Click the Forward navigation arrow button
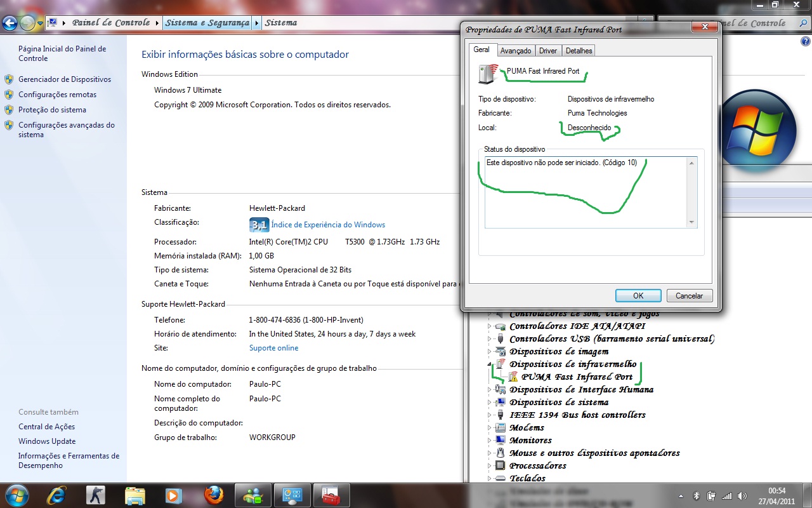 click(x=27, y=23)
